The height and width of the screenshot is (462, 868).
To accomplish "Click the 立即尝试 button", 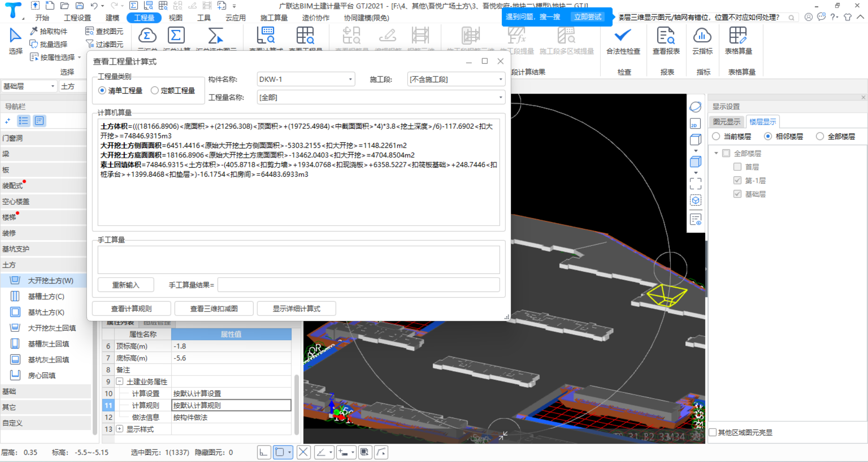I will [x=587, y=17].
